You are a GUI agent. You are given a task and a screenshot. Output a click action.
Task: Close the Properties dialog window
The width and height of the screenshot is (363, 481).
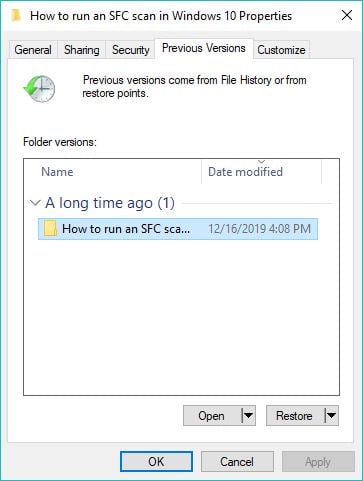[347, 15]
